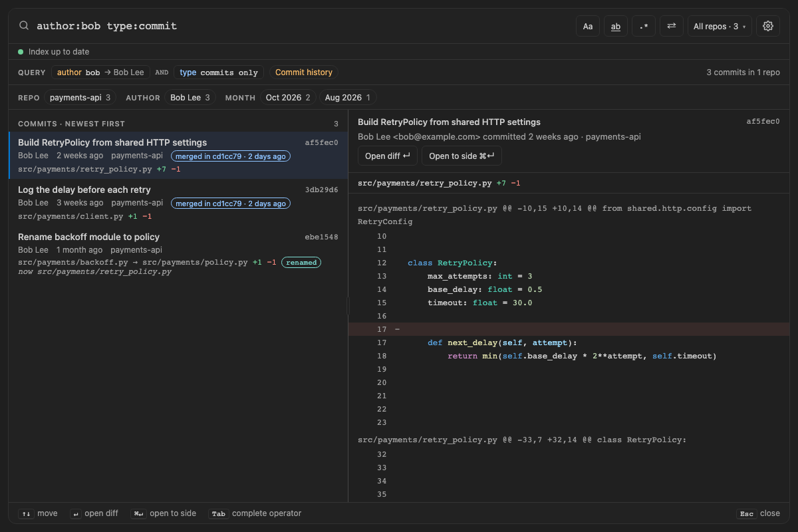The height and width of the screenshot is (532, 798).
Task: Click the ↑↓ move footer hint
Action: [x=38, y=513]
